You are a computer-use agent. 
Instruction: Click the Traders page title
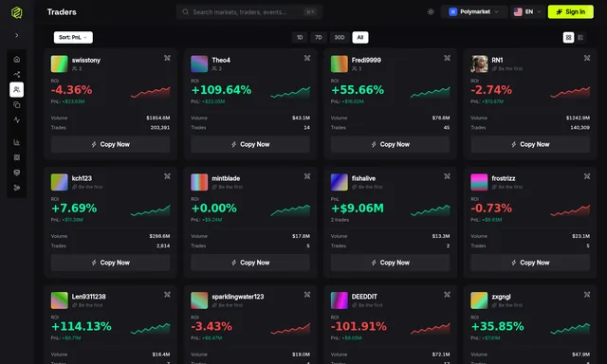[62, 12]
